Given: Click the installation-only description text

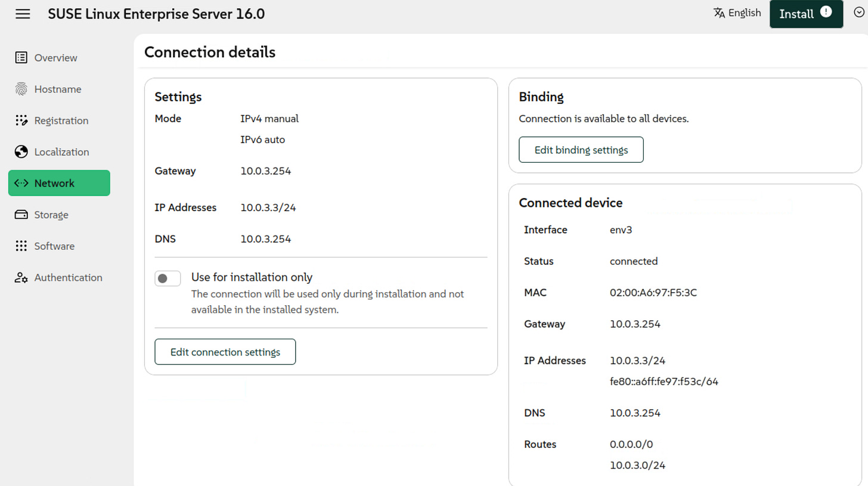Looking at the screenshot, I should coord(327,302).
